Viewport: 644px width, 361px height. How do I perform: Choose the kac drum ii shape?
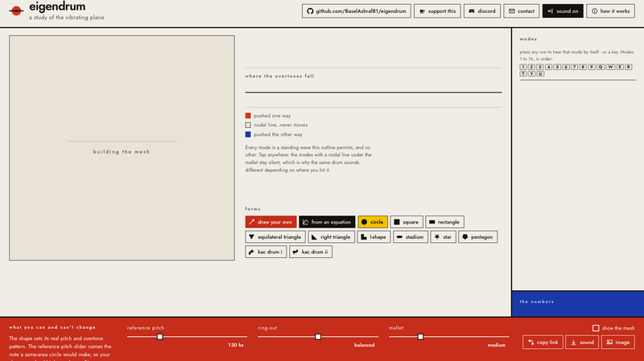tap(311, 252)
